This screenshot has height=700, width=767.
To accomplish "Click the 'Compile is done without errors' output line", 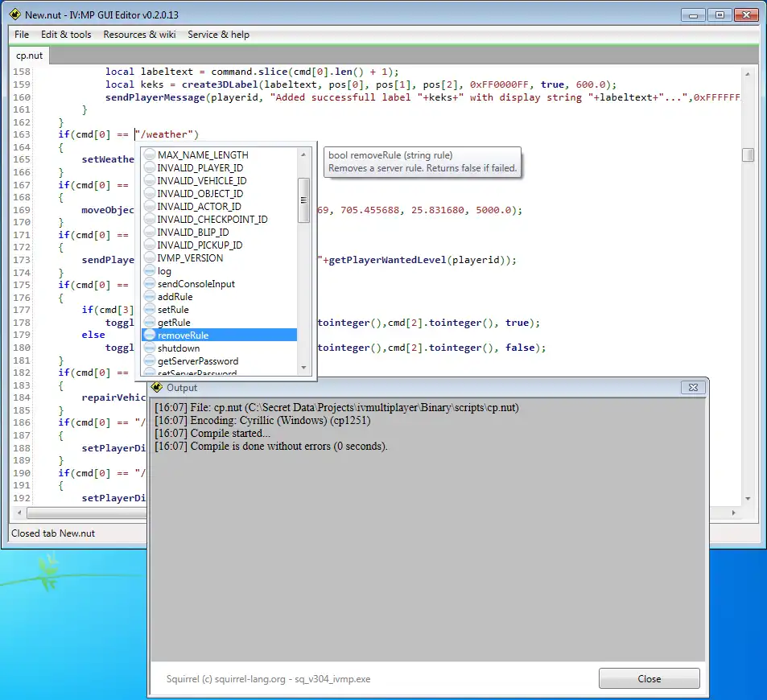I will tap(271, 446).
